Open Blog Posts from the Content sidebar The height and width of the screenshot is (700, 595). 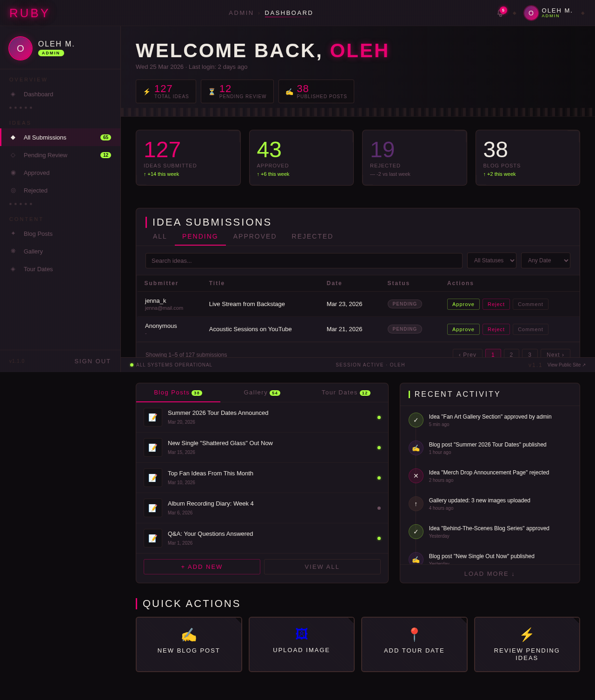click(x=38, y=233)
